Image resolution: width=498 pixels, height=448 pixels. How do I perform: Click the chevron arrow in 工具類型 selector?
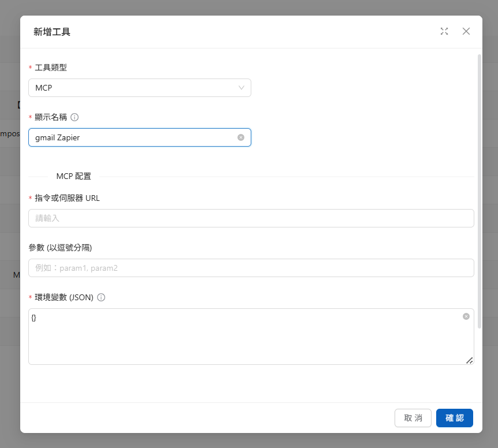tap(241, 88)
